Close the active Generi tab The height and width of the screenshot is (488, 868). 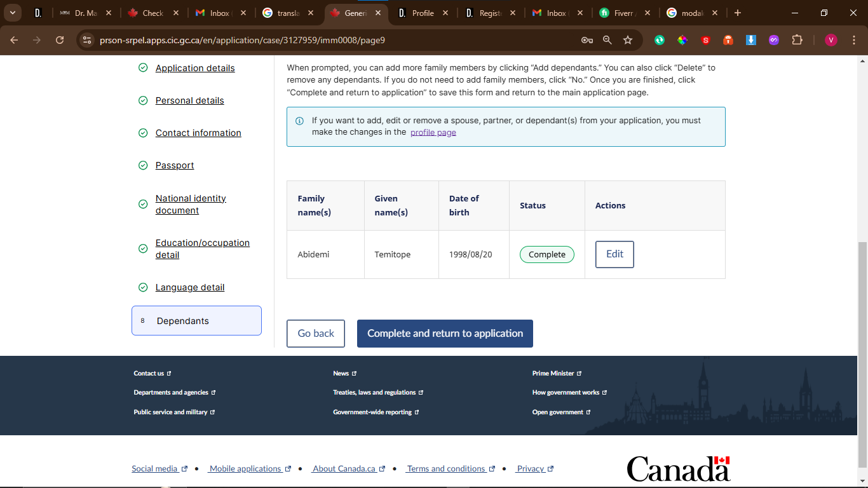coord(378,13)
